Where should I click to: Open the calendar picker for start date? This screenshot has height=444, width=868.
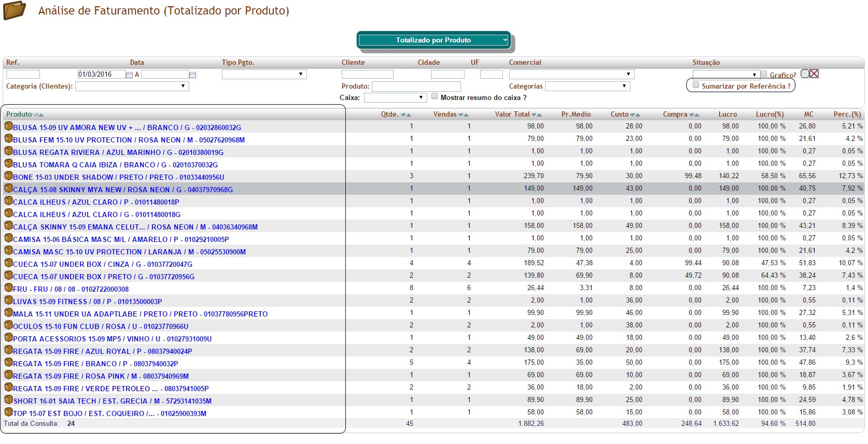pos(129,75)
